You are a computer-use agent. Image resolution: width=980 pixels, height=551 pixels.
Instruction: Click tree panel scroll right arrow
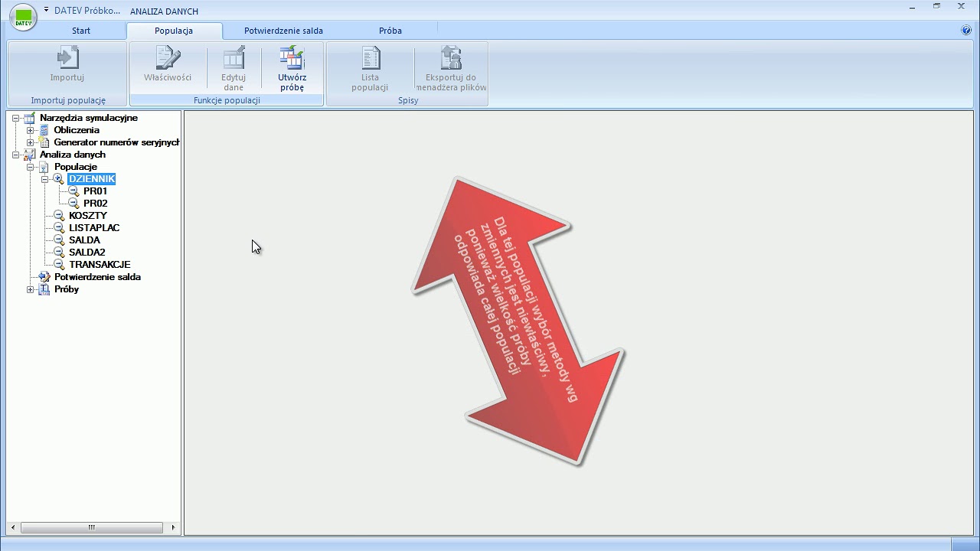coord(173,527)
